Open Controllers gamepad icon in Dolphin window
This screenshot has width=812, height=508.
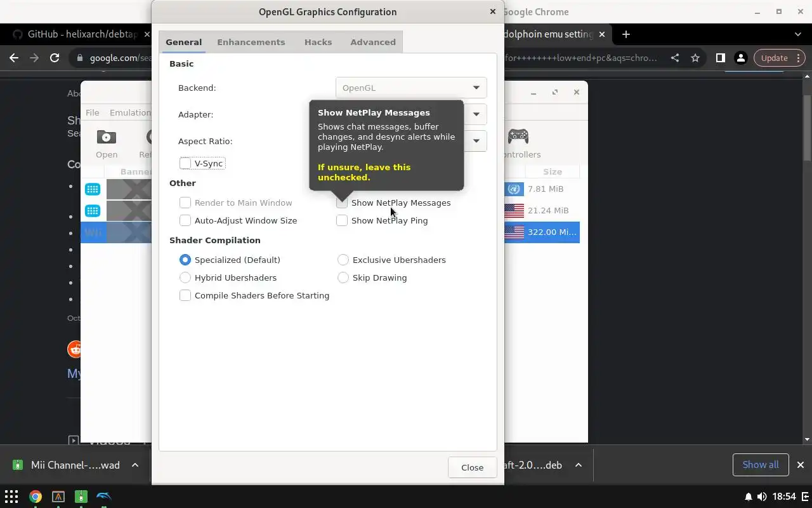click(x=518, y=136)
